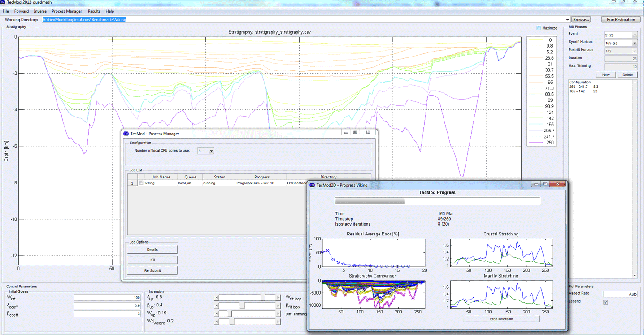Click right arrow of δup slider
This screenshot has height=335, width=644.
pyautogui.click(x=278, y=298)
